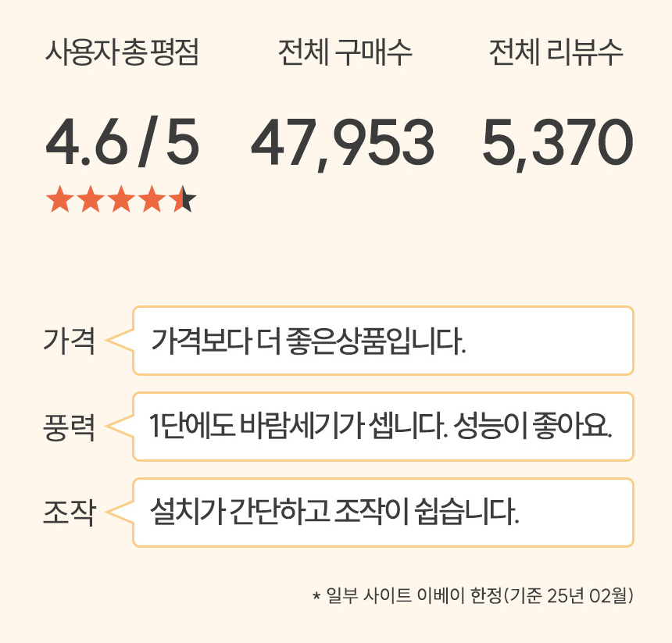
Task: Click the 5,370 review count
Action: [x=556, y=143]
